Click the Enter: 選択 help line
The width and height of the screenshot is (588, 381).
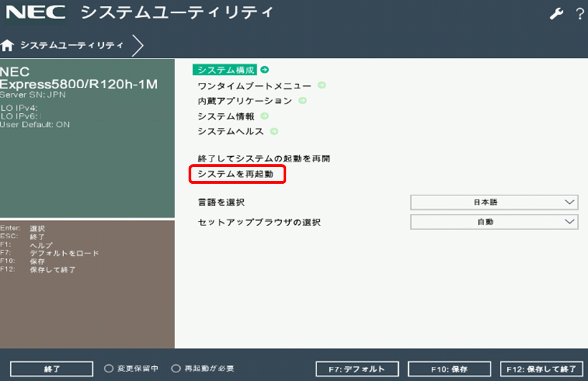pyautogui.click(x=22, y=228)
